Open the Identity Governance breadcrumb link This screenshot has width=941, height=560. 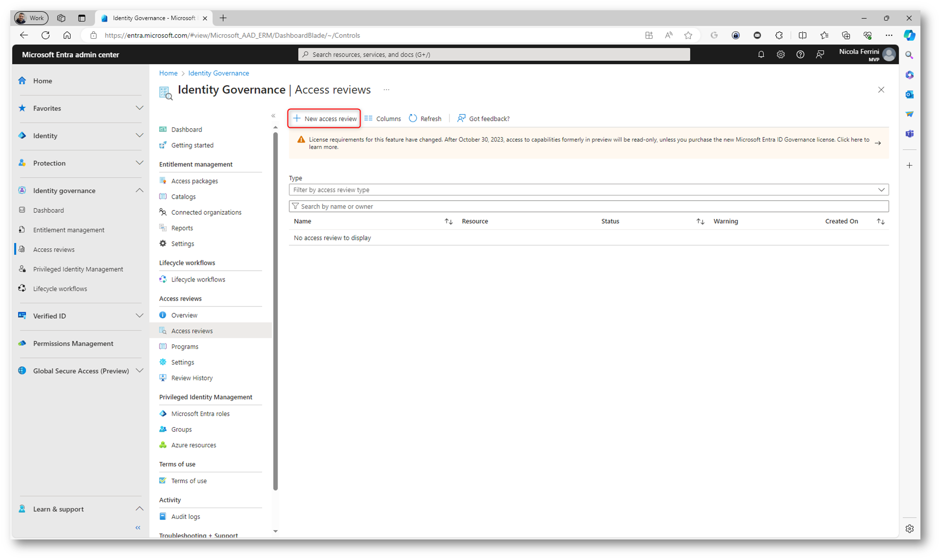(218, 73)
